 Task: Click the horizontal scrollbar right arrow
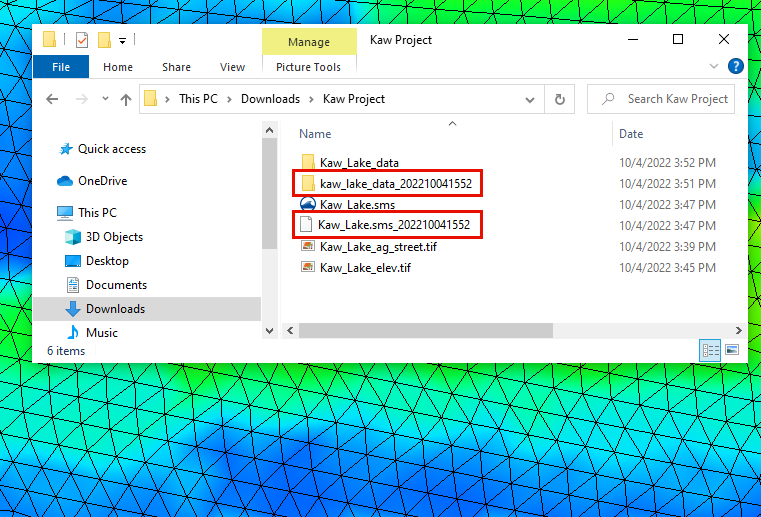738,331
